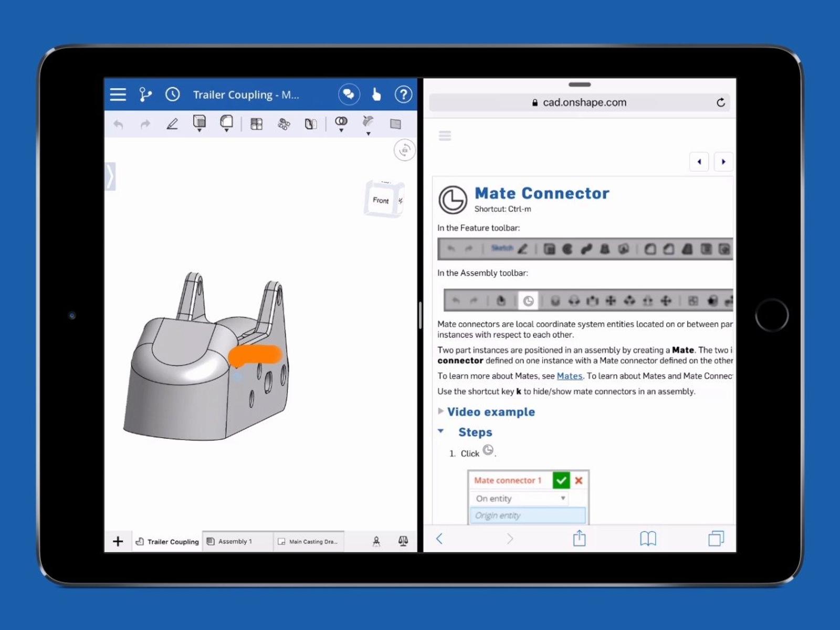Open the Main Casting Drawing tab
This screenshot has height=630, width=840.
pyautogui.click(x=310, y=541)
